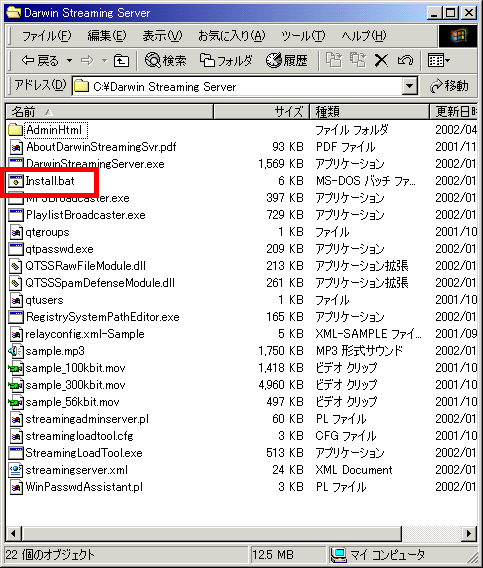Toggle the Folders (フォルダ) pane
The image size is (483, 568).
pyautogui.click(x=226, y=60)
